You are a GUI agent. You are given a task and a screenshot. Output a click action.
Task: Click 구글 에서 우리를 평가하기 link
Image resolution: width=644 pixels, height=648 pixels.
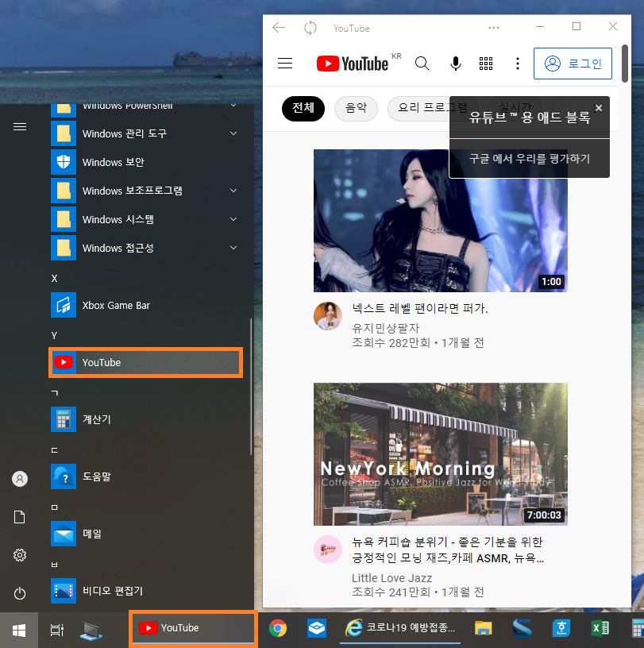point(529,159)
